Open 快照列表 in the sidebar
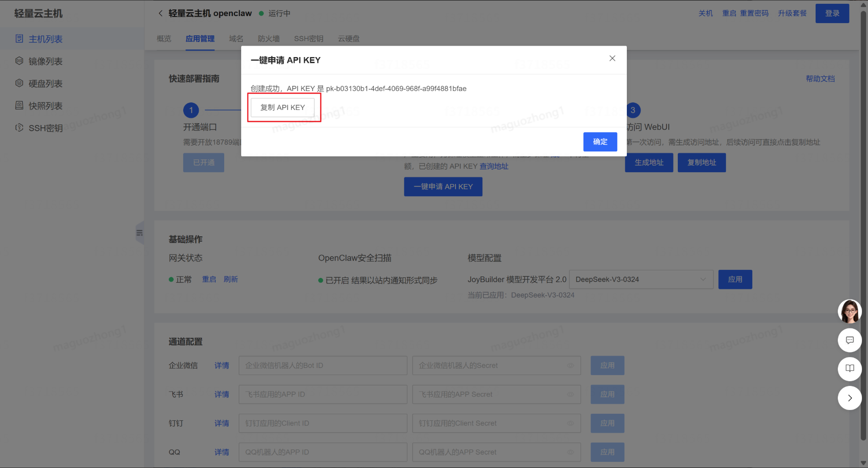 (x=45, y=106)
